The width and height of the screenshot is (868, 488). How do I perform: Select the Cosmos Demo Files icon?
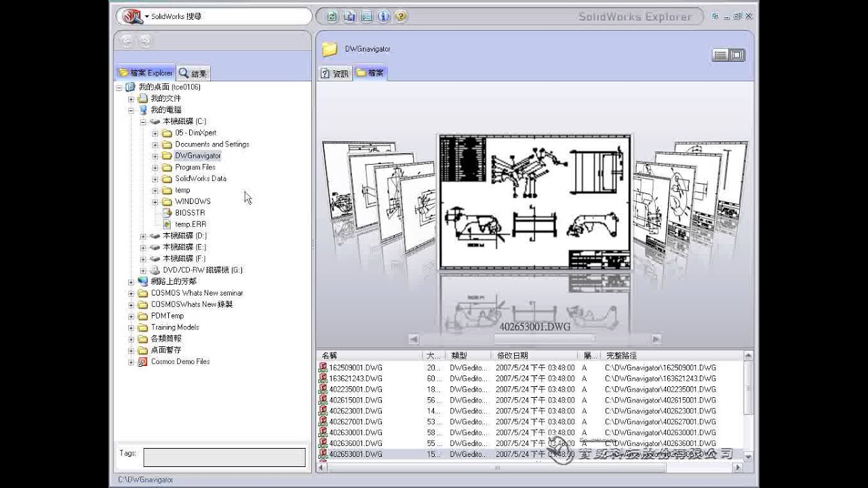click(x=142, y=361)
